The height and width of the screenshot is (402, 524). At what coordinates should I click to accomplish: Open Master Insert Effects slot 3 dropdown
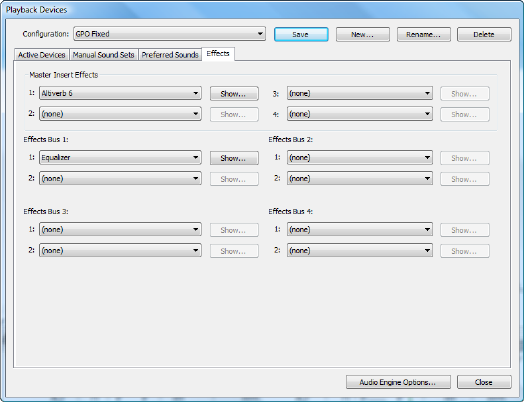360,93
